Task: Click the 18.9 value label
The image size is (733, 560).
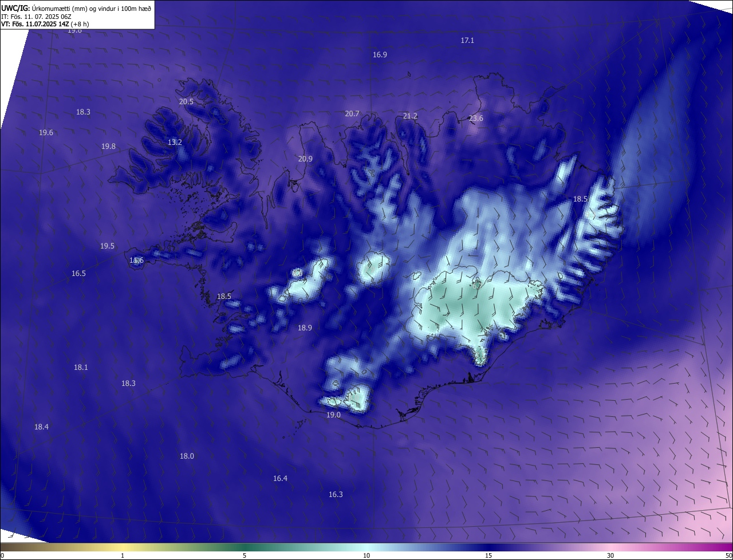Action: tap(305, 328)
